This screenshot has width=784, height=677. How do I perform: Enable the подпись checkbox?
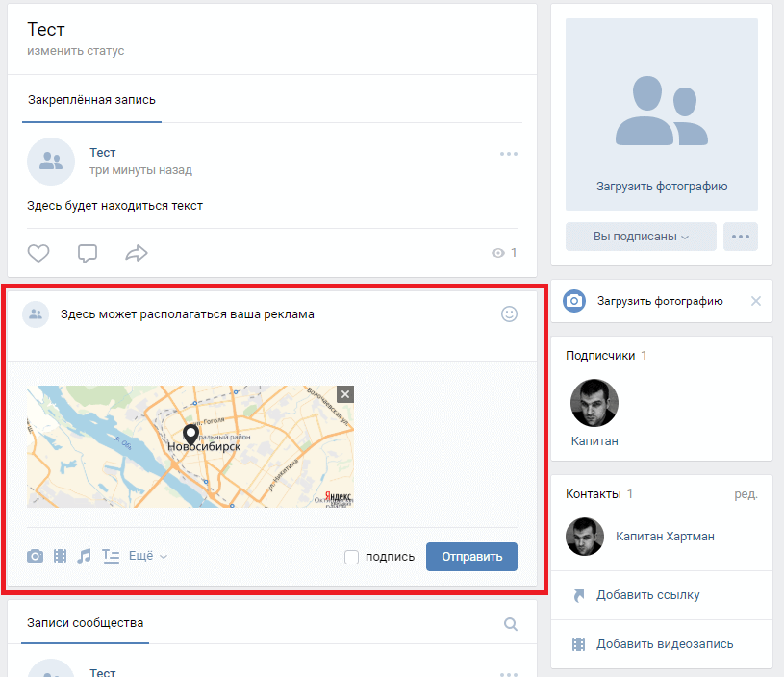pos(352,557)
